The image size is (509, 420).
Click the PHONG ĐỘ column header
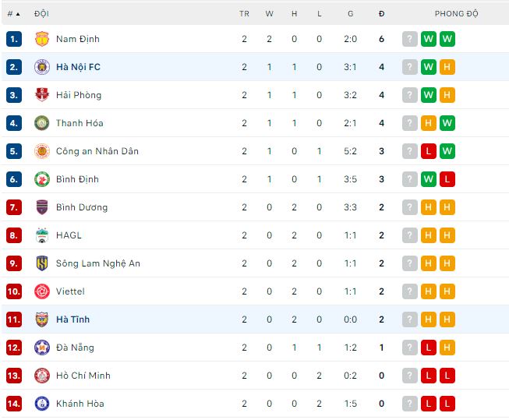tap(456, 14)
